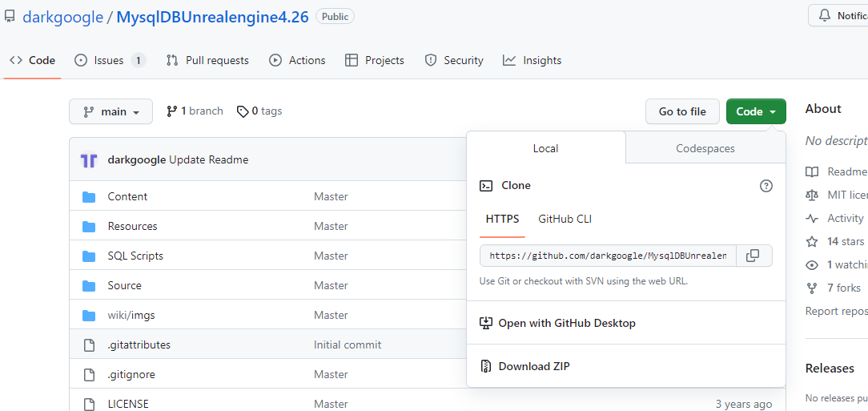Open the .gitattributes file name
The height and width of the screenshot is (411, 868).
click(139, 345)
